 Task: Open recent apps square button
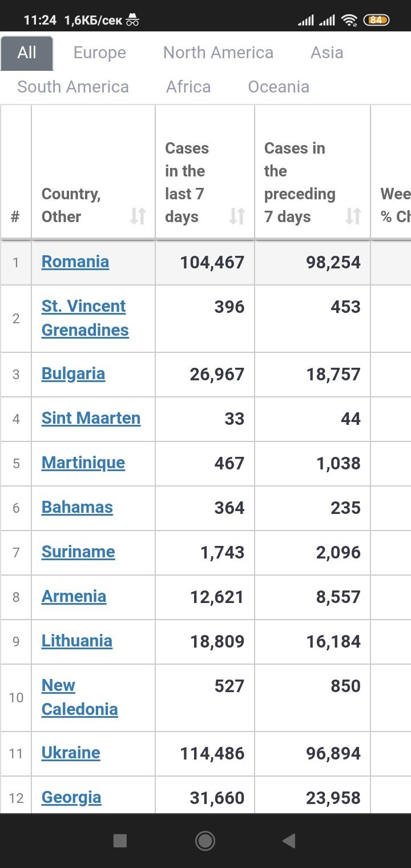coord(120,841)
